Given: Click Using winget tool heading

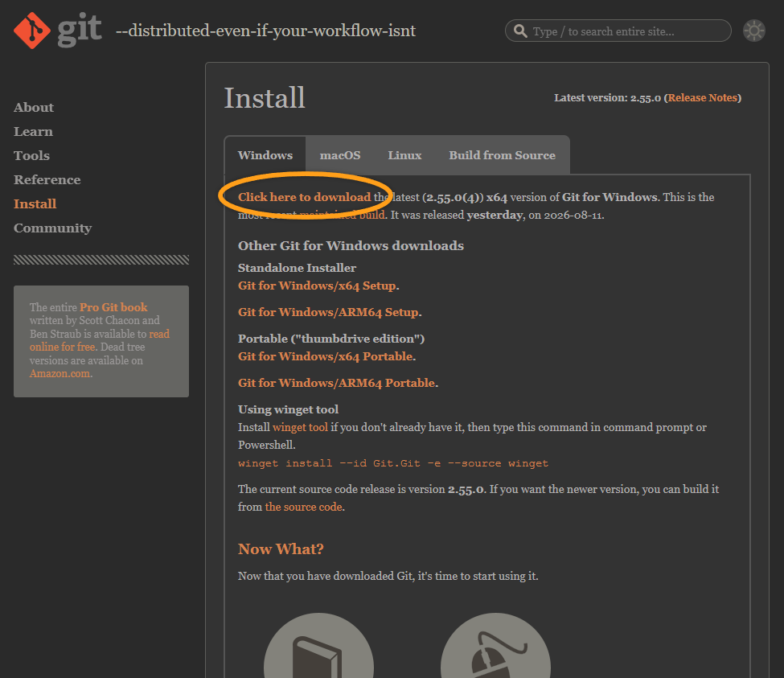Looking at the screenshot, I should point(288,409).
